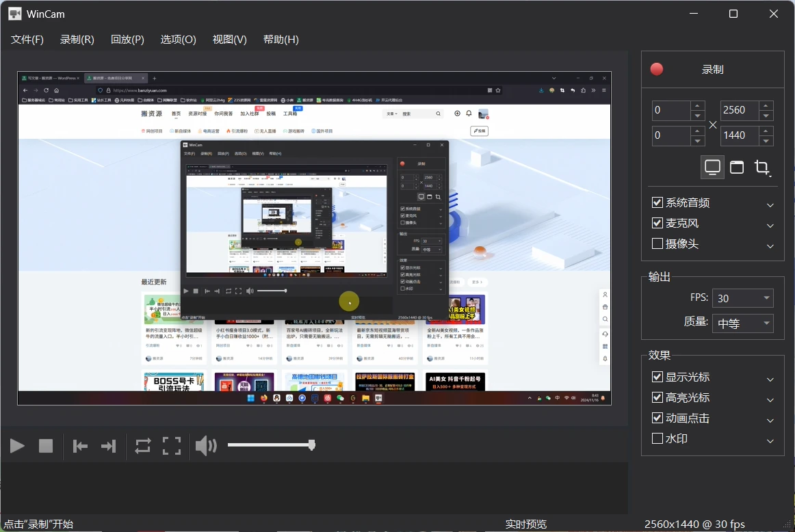The image size is (795, 532).
Task: Open the 录制(R) menu
Action: (77, 39)
